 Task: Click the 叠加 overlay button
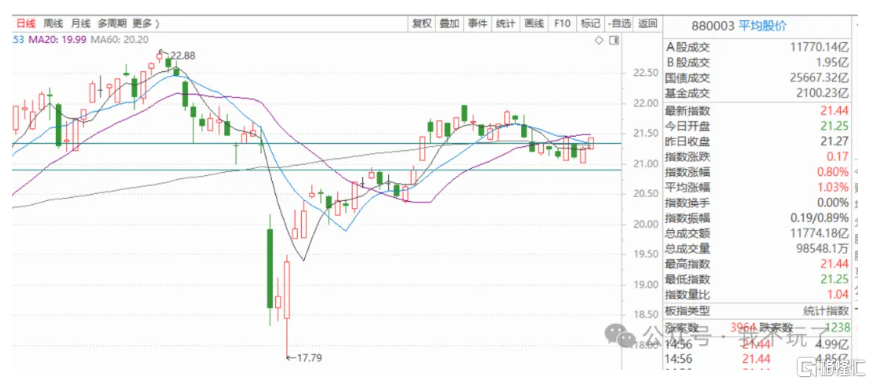click(449, 23)
